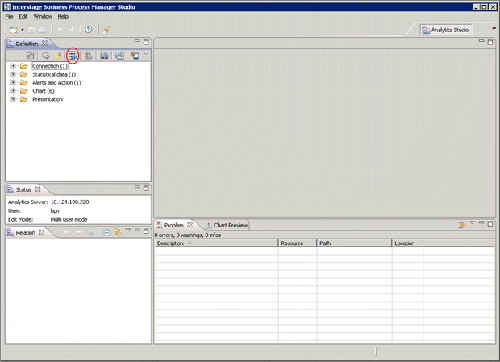500x362 pixels.
Task: Maximize the Problems view panel
Action: point(490,224)
